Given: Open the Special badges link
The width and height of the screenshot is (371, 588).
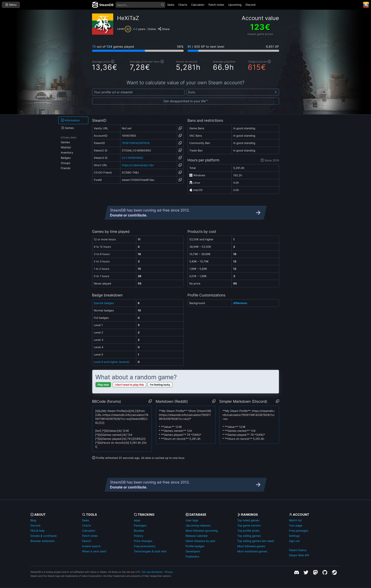Looking at the screenshot, I should tap(104, 303).
